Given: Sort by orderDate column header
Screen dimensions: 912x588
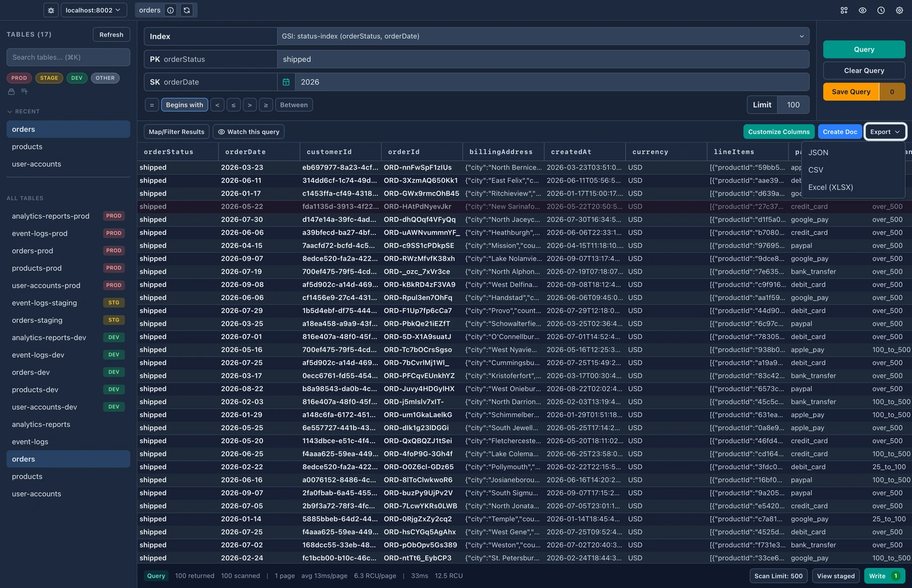Looking at the screenshot, I should click(259, 152).
